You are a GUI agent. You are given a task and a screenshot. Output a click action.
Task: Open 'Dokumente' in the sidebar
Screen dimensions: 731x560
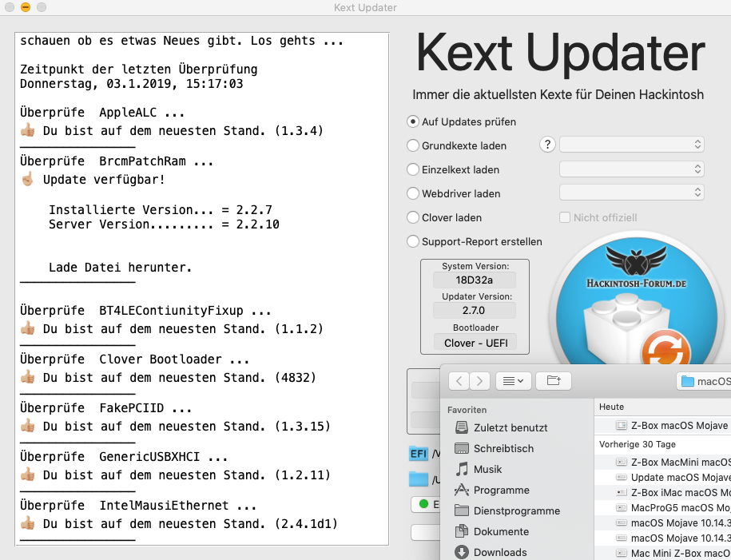coord(501,531)
